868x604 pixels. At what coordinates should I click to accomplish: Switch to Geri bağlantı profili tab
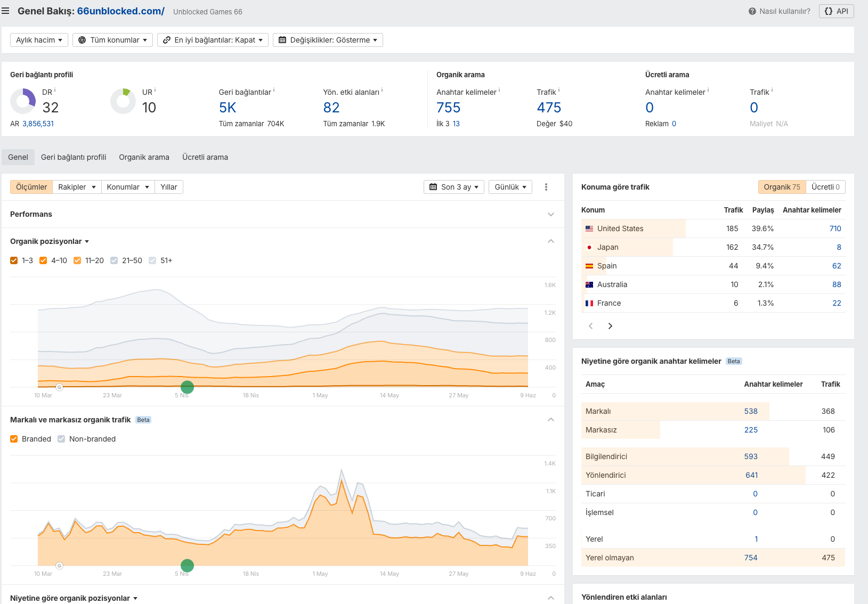point(74,157)
